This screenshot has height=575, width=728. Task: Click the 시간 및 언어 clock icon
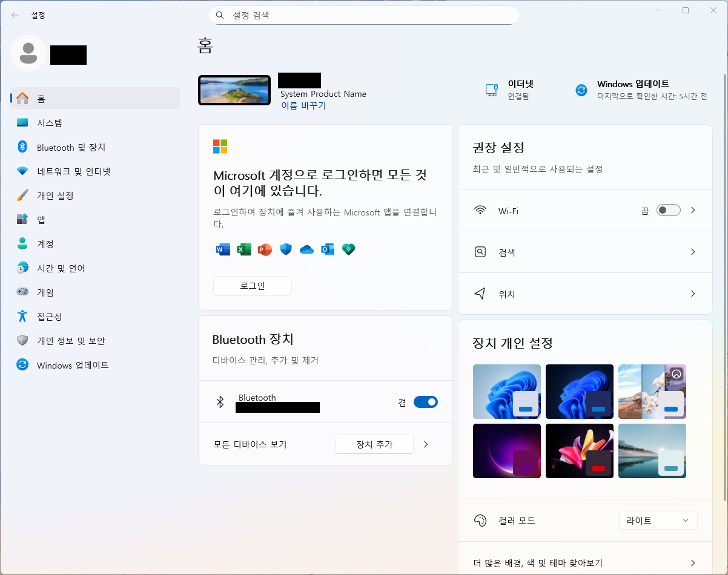(x=22, y=268)
